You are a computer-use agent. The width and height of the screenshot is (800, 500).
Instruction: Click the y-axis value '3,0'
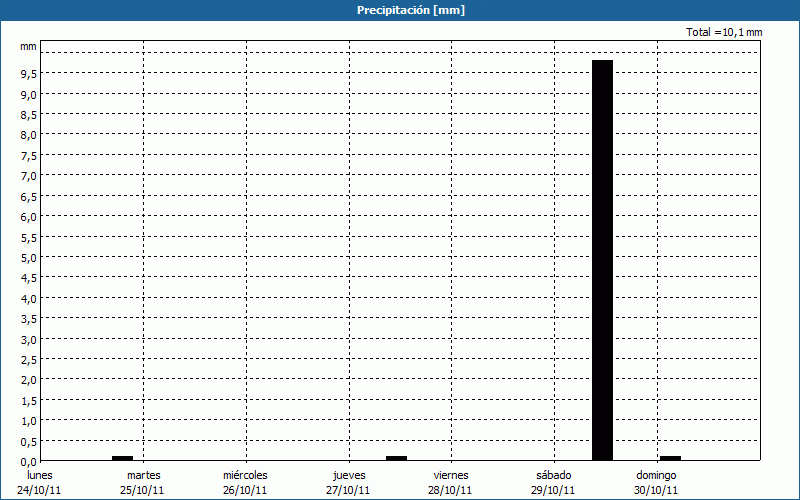29,339
